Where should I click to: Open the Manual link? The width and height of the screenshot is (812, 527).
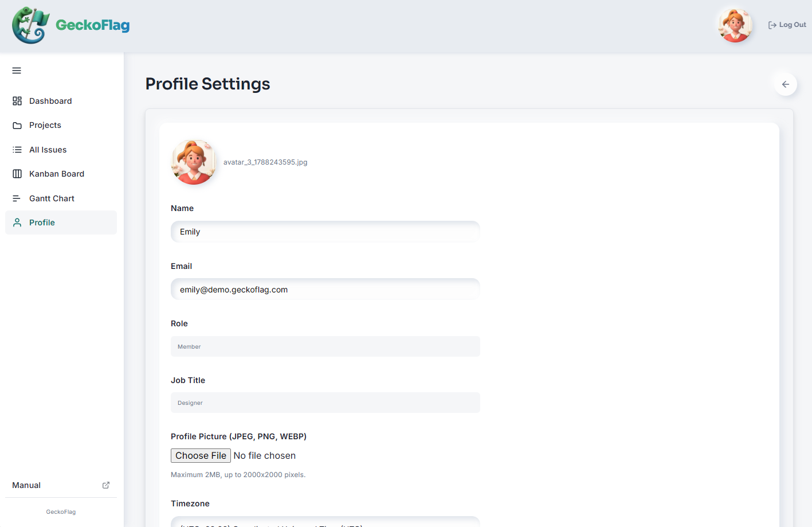(x=61, y=485)
